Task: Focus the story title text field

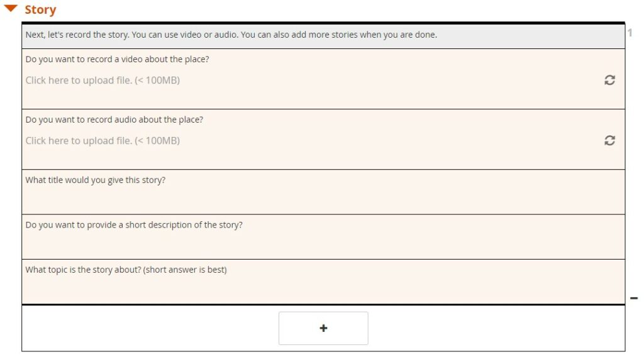Action: pos(323,200)
